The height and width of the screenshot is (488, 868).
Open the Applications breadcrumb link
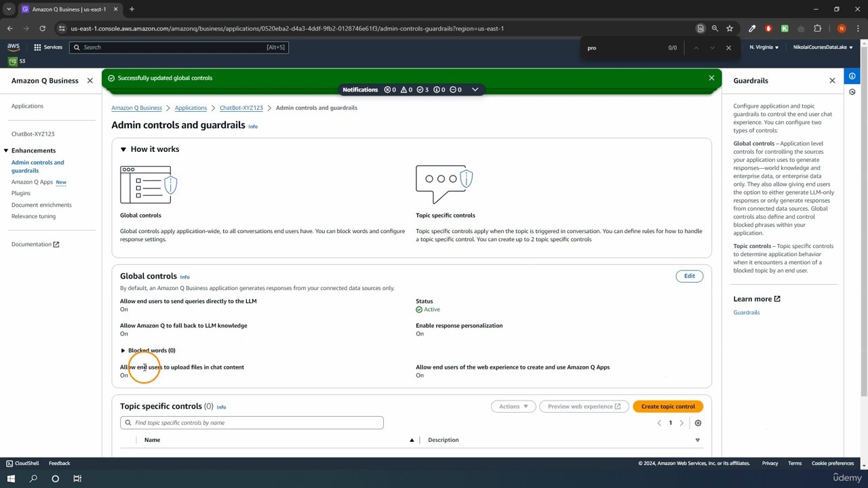pos(191,108)
